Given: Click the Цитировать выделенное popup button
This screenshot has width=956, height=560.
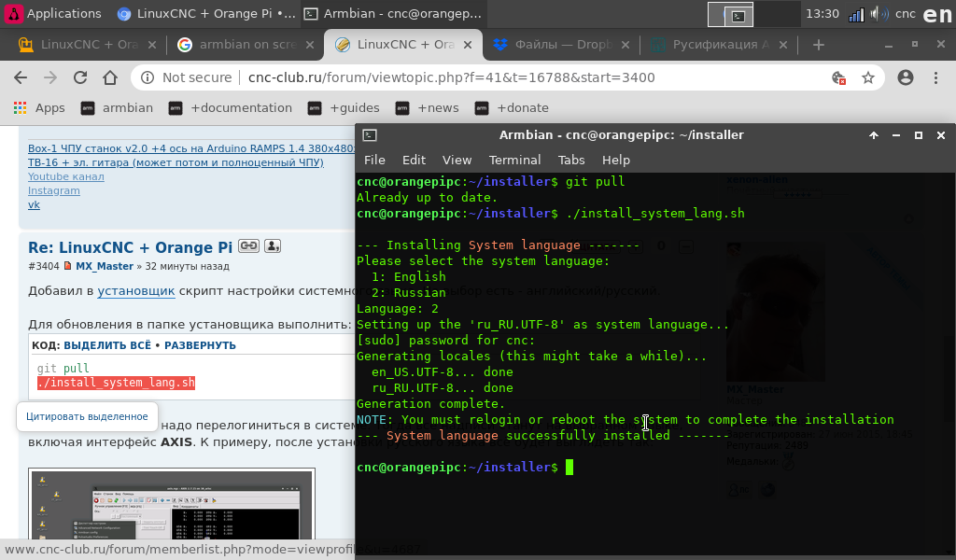Looking at the screenshot, I should (x=87, y=416).
